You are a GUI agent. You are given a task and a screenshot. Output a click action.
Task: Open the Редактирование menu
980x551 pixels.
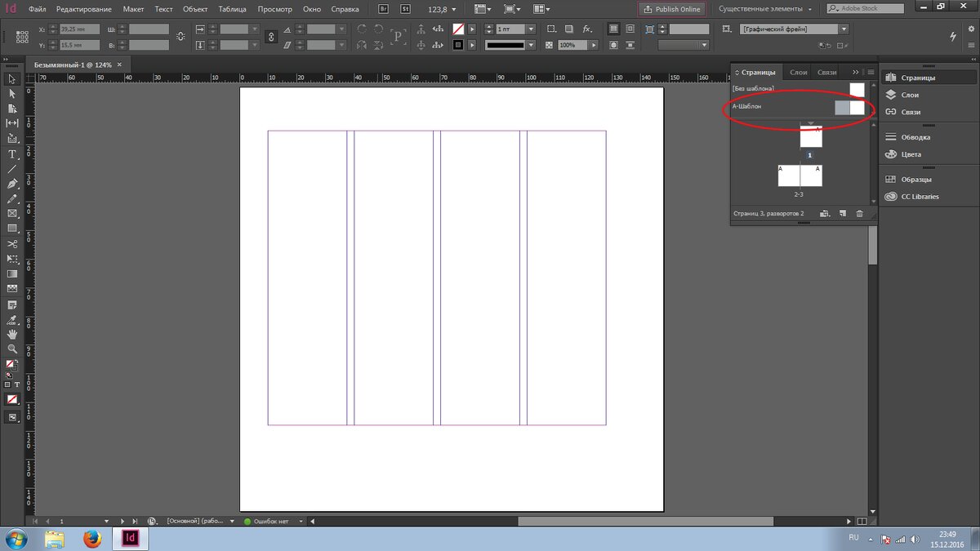click(x=84, y=9)
